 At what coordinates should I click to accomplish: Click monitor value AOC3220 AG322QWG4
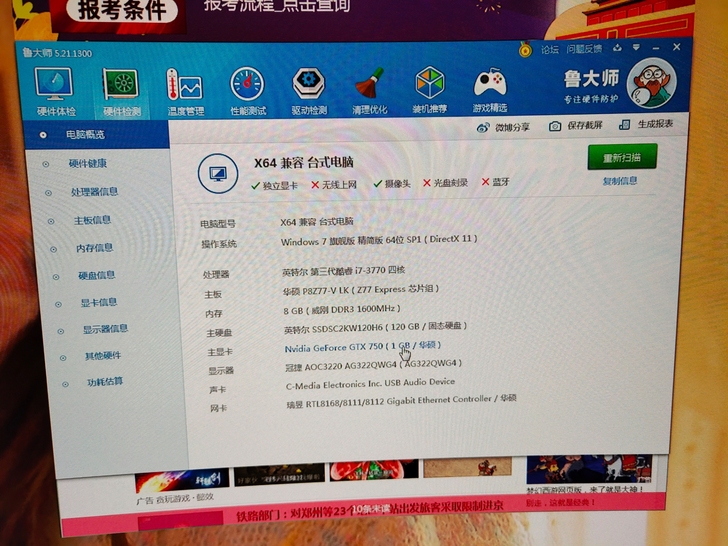click(373, 365)
